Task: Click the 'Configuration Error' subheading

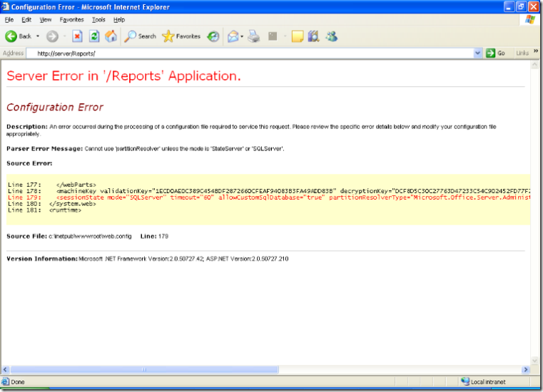Action: pyautogui.click(x=55, y=107)
